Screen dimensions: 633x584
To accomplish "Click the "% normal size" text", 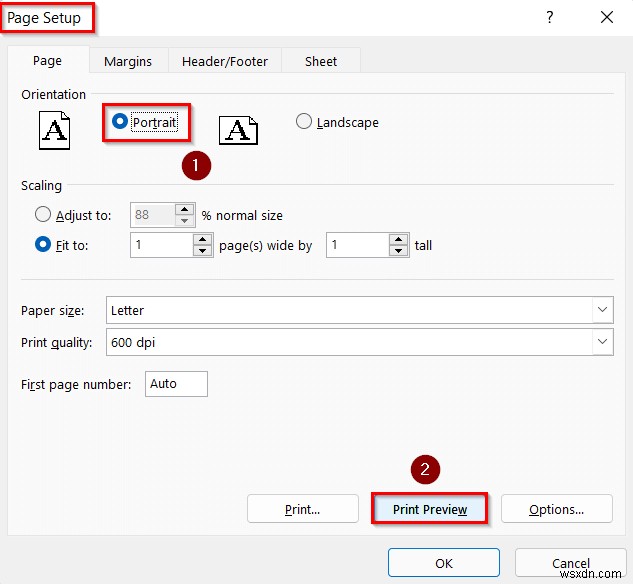I will [242, 215].
